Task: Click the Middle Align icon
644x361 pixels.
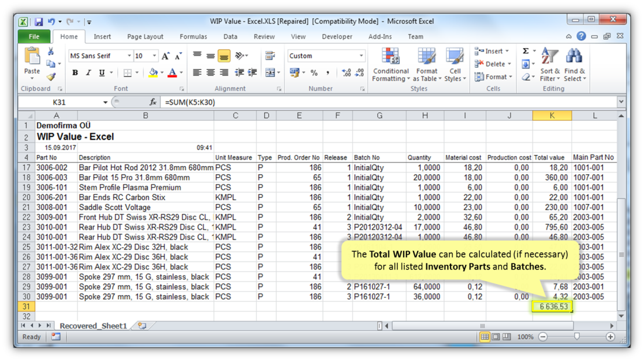Action: pos(211,56)
